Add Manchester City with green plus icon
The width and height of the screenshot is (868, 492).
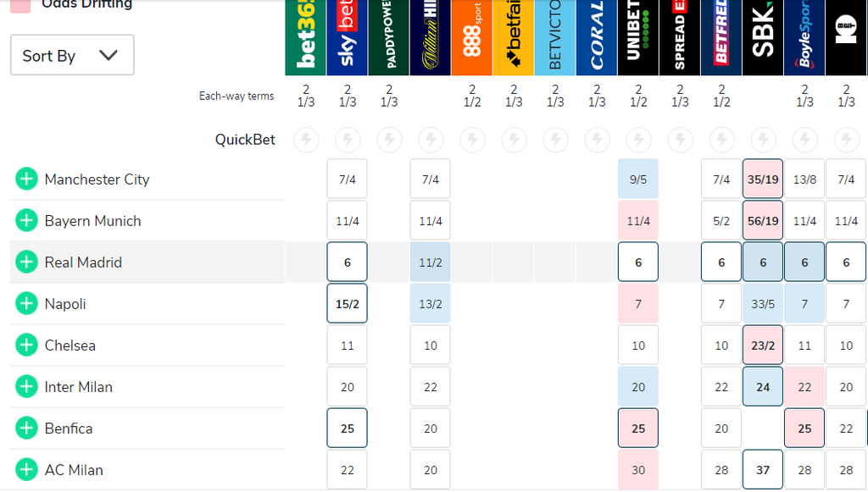point(26,180)
